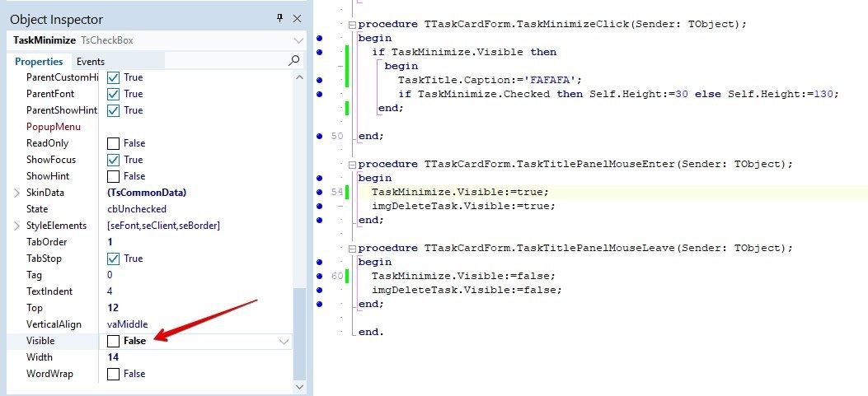Toggle breakpoint dot beside TaskTitle.Caption line

pos(319,80)
